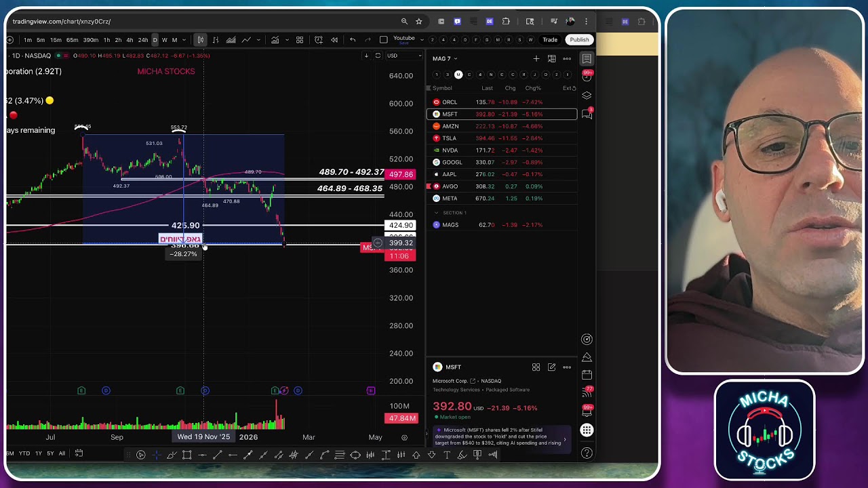This screenshot has height=488, width=868.
Task: Open the go to date calendar icon
Action: [79, 453]
